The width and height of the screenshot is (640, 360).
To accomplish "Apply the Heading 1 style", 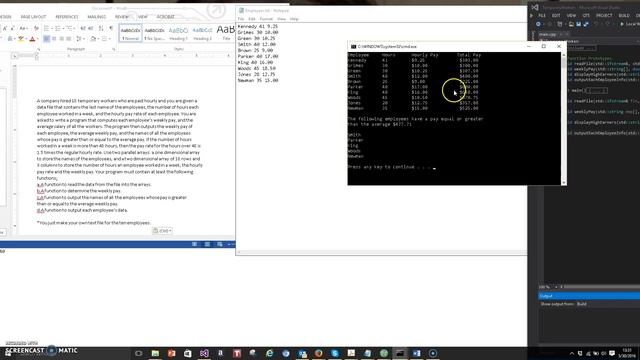I will 178,33.
